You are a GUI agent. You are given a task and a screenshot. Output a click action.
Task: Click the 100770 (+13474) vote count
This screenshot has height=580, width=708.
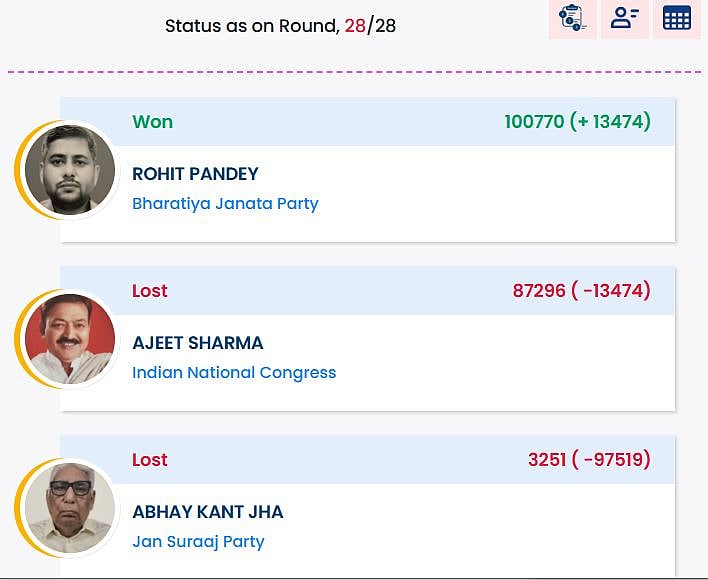click(x=577, y=122)
